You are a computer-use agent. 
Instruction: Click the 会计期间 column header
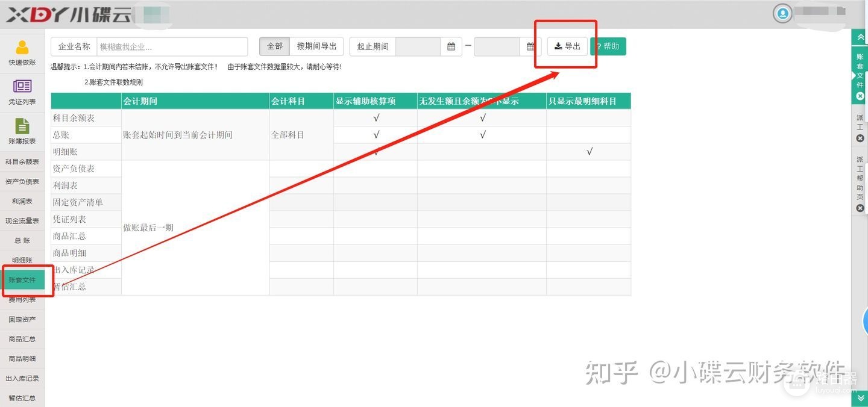coord(195,101)
